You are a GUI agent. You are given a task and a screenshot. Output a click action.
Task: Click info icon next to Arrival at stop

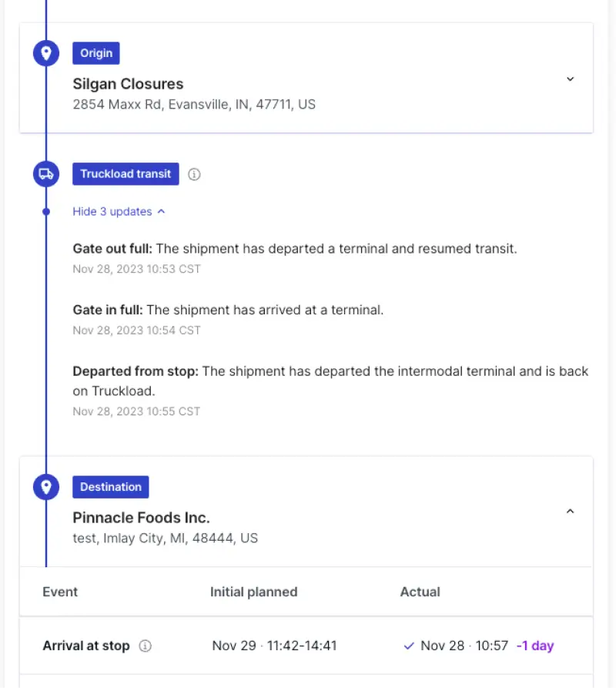(145, 646)
